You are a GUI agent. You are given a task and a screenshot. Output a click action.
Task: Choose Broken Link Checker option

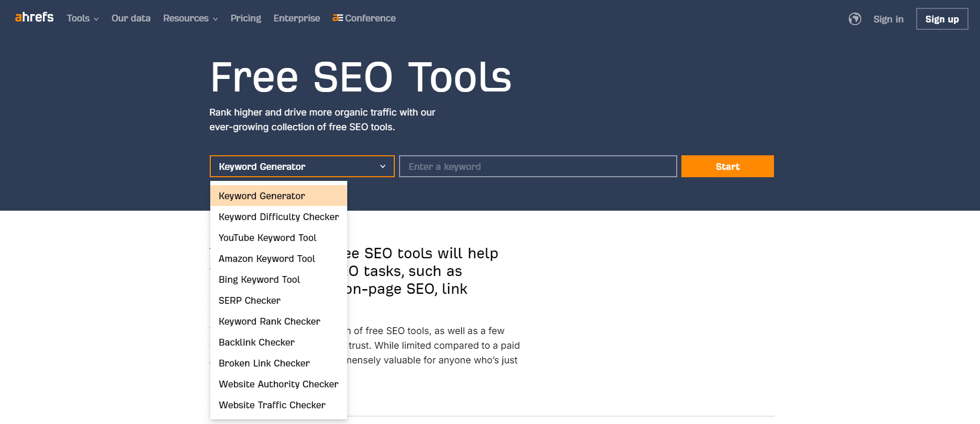[279, 363]
